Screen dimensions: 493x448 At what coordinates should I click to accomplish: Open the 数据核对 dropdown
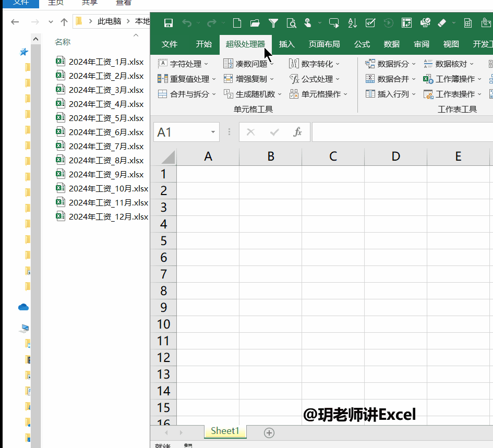(449, 64)
